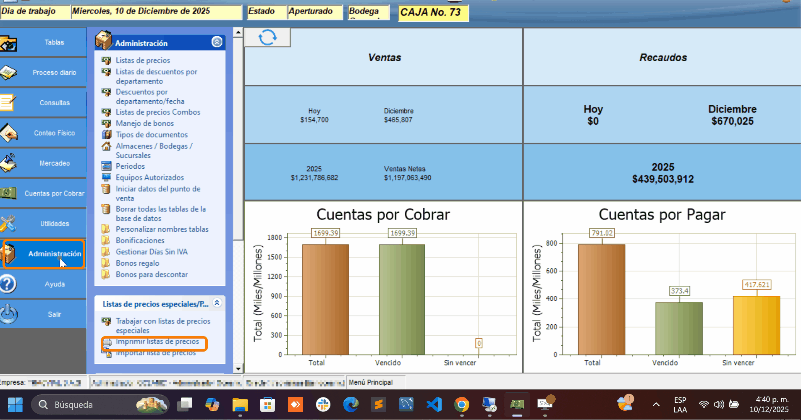Click the Ayuda question mark icon
This screenshot has width=801, height=420.
[9, 283]
